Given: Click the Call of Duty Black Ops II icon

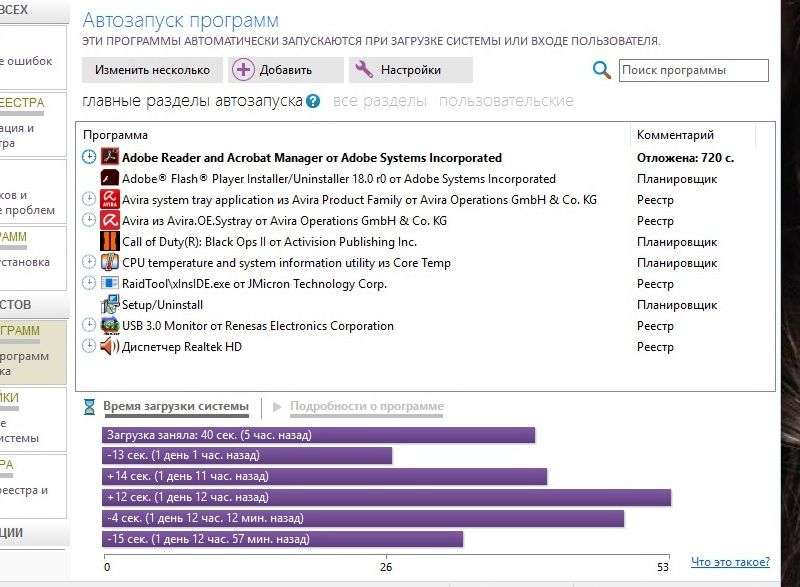Looking at the screenshot, I should [110, 242].
